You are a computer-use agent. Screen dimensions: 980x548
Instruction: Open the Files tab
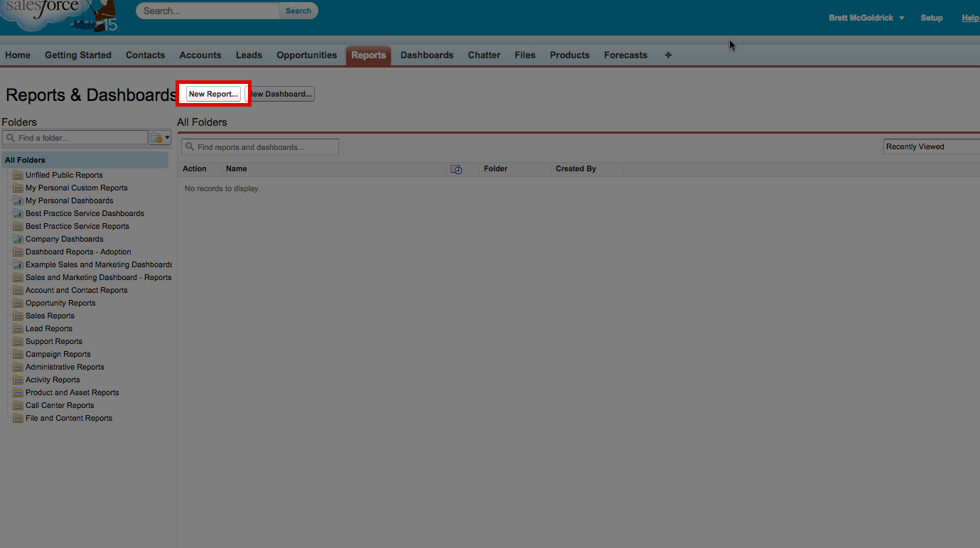525,55
